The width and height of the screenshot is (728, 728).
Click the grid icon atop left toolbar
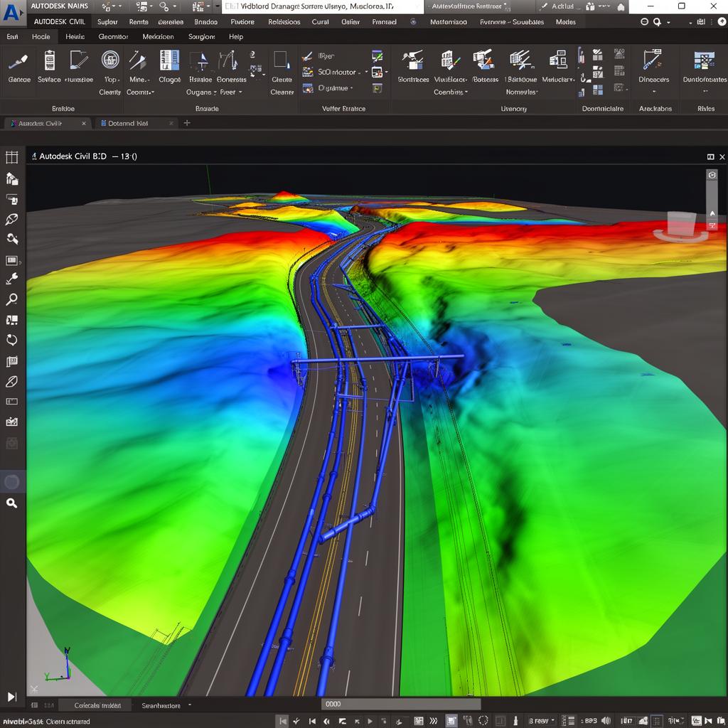tap(11, 157)
